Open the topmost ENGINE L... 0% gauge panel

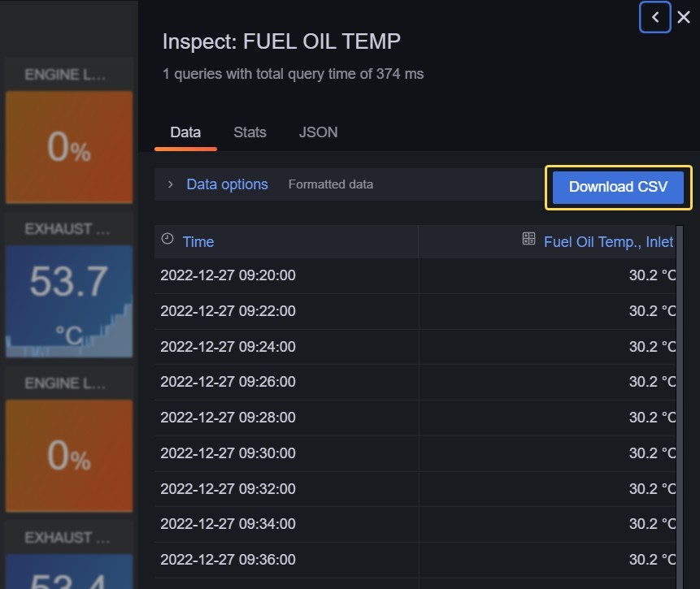click(x=68, y=146)
